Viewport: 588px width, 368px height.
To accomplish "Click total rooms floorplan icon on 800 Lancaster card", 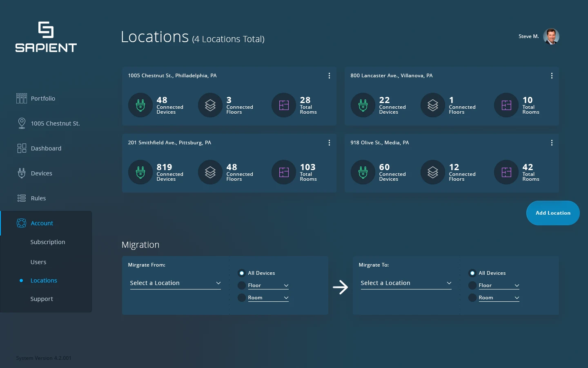I will [506, 105].
